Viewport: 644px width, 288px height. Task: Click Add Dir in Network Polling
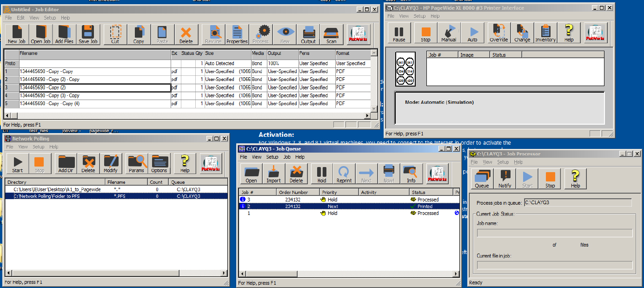coord(66,164)
